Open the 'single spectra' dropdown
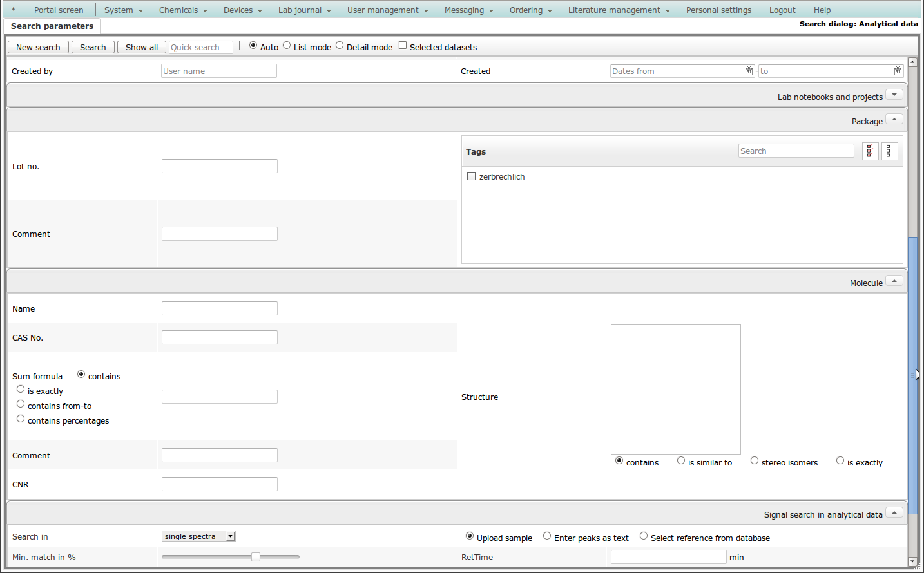Image resolution: width=924 pixels, height=573 pixels. click(x=198, y=536)
